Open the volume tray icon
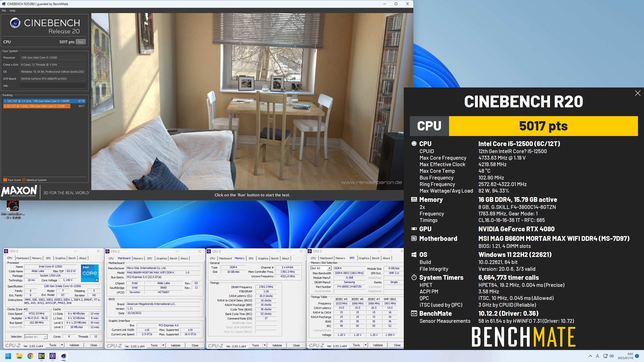Image resolution: width=644 pixels, height=362 pixels. pos(612,356)
